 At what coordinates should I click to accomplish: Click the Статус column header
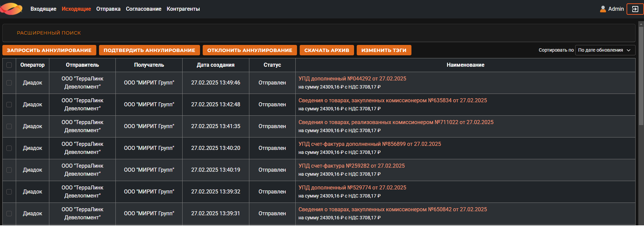pos(272,65)
